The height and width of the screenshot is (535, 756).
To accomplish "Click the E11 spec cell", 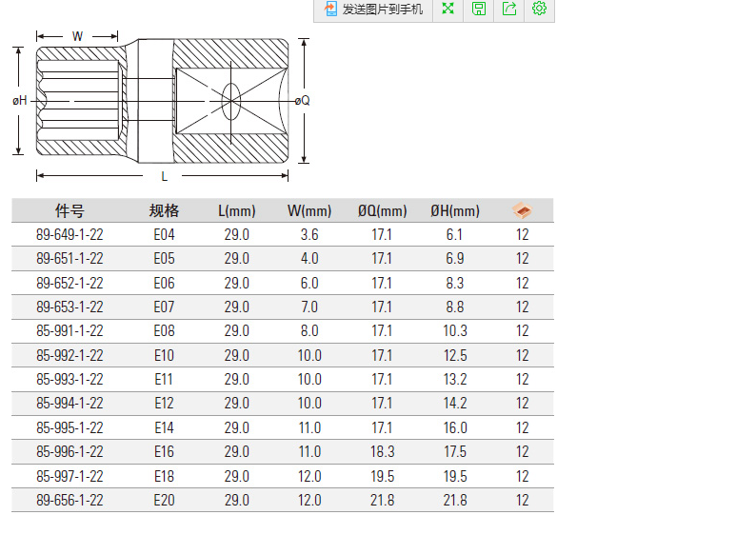I will click(x=164, y=380).
